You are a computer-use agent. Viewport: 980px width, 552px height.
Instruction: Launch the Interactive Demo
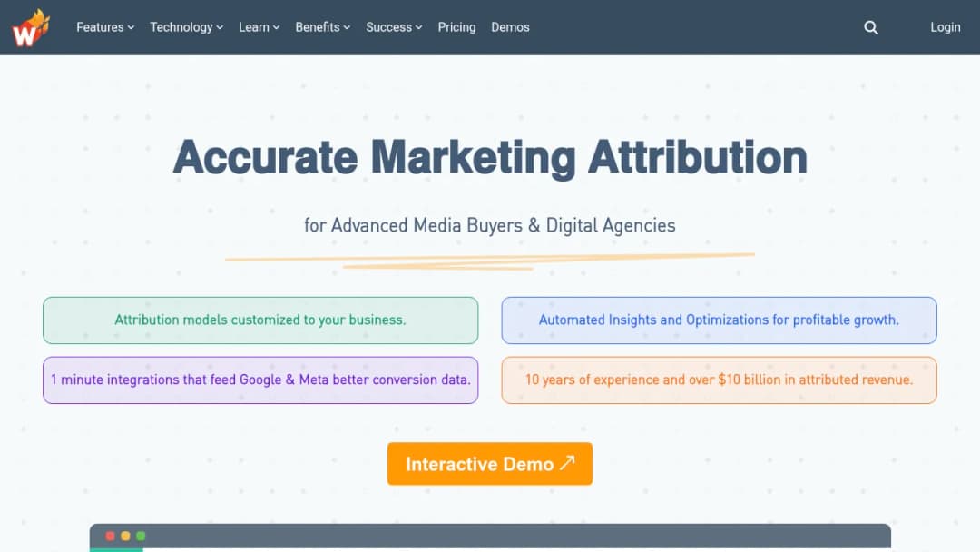(x=489, y=464)
